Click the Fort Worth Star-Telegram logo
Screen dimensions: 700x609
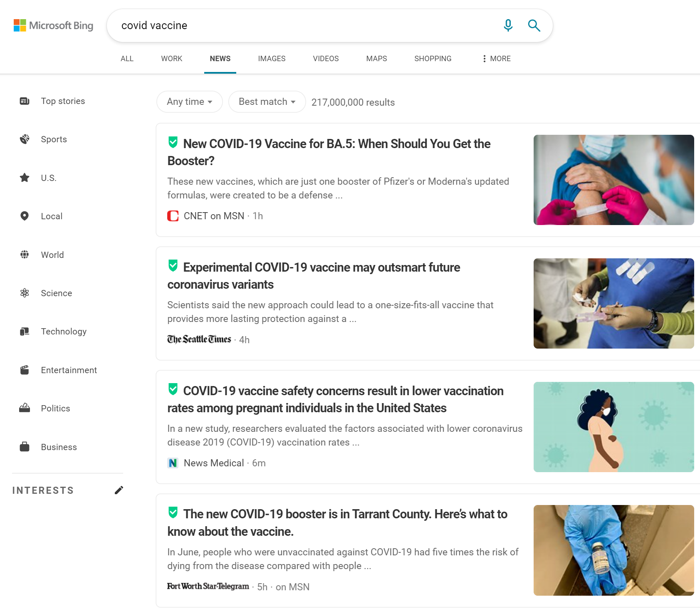click(208, 586)
